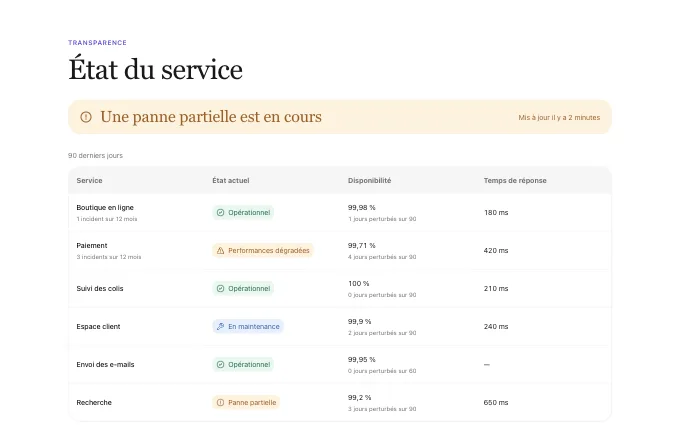Click the checkmark icon in Envoi des e-mails status
Viewport: 680px width, 425px height.
click(x=220, y=365)
